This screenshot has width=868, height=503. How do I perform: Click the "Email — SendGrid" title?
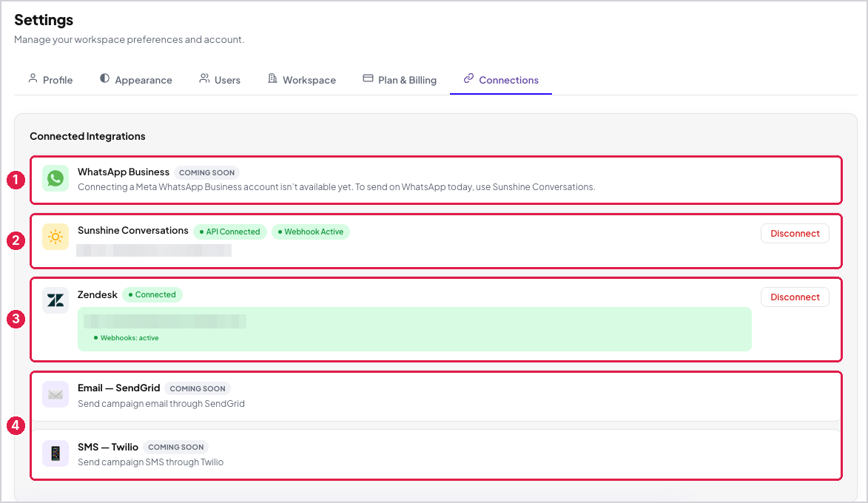119,388
